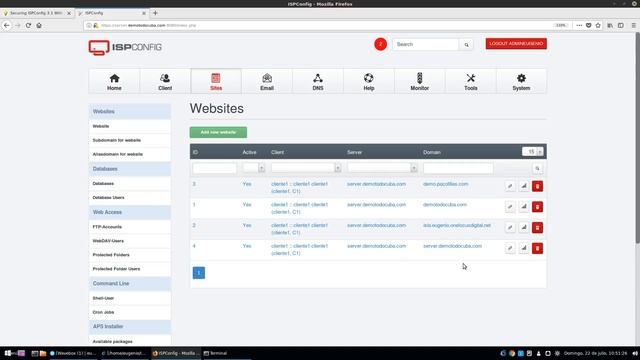Open Database Users in sidebar
Screen dimensions: 640x360
[x=109, y=198]
